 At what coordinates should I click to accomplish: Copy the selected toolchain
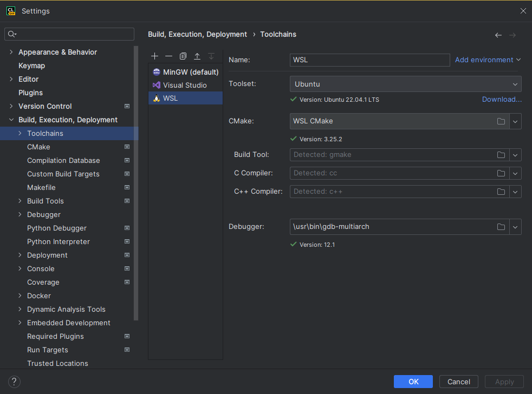point(183,56)
